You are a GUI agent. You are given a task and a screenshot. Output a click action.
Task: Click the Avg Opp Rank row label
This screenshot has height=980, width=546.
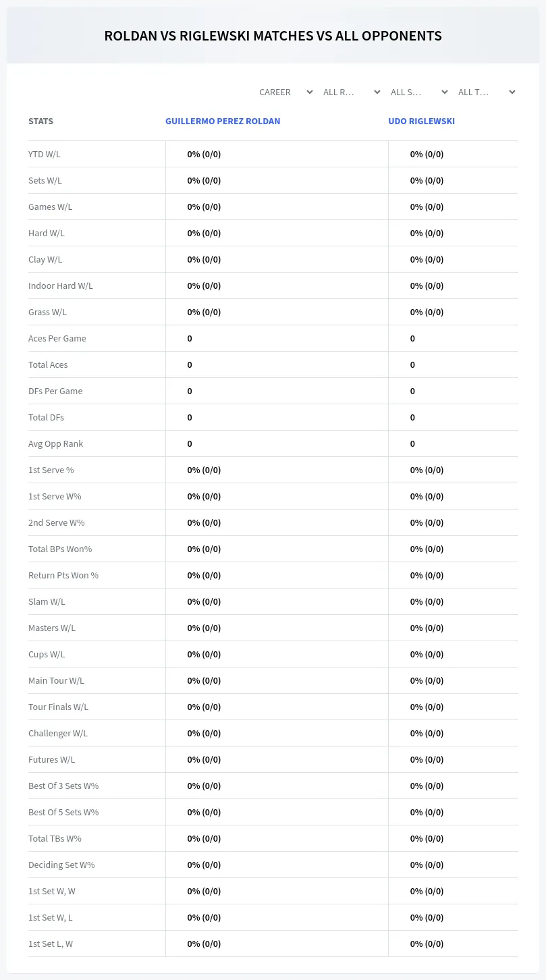(x=56, y=443)
